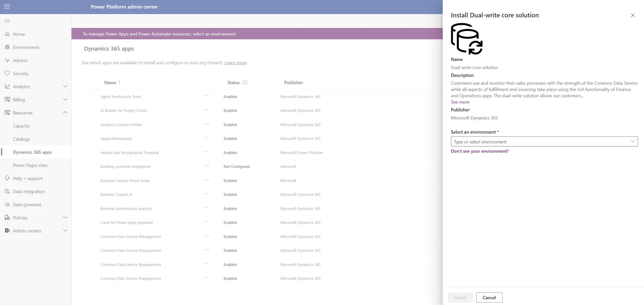Expand the Admin centers chevron
Screen dimensions: 644x305
pos(65,231)
